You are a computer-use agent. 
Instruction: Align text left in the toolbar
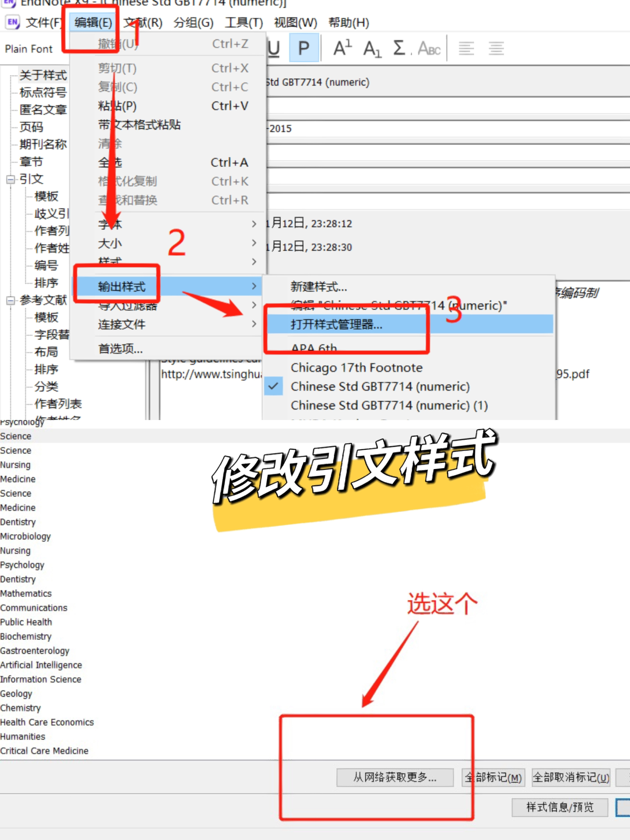466,48
